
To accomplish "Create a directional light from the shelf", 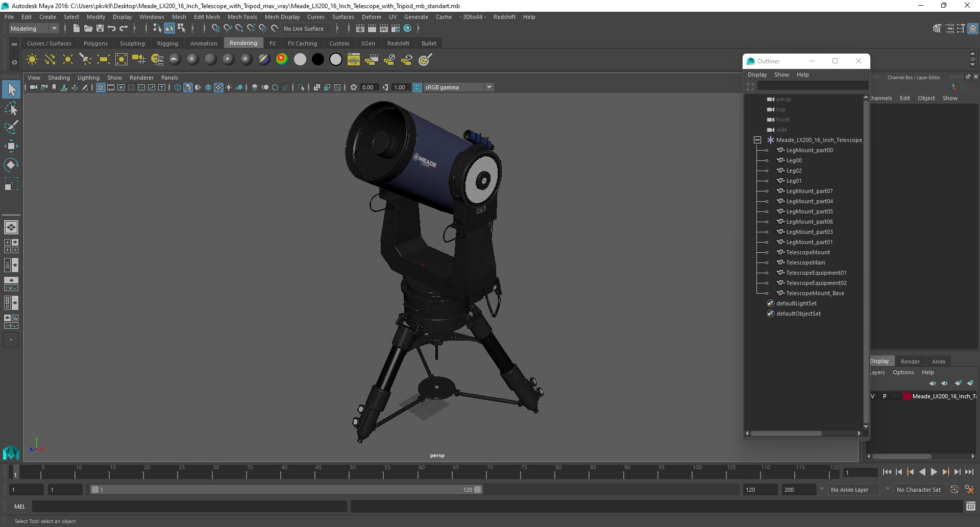I will coord(50,60).
